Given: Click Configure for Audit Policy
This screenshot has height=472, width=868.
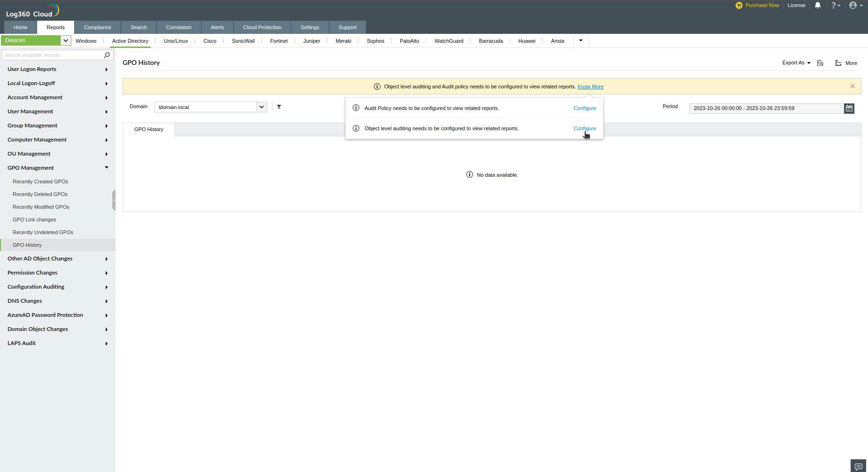Looking at the screenshot, I should [585, 108].
